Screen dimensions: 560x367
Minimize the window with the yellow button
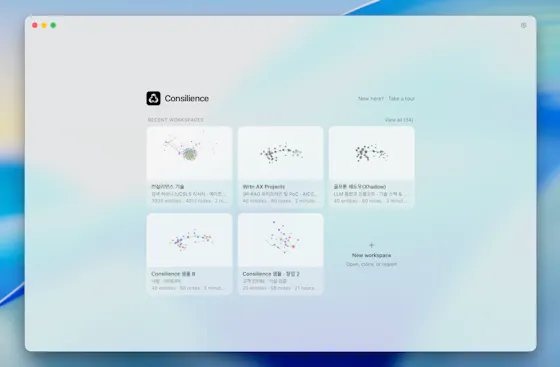point(44,25)
